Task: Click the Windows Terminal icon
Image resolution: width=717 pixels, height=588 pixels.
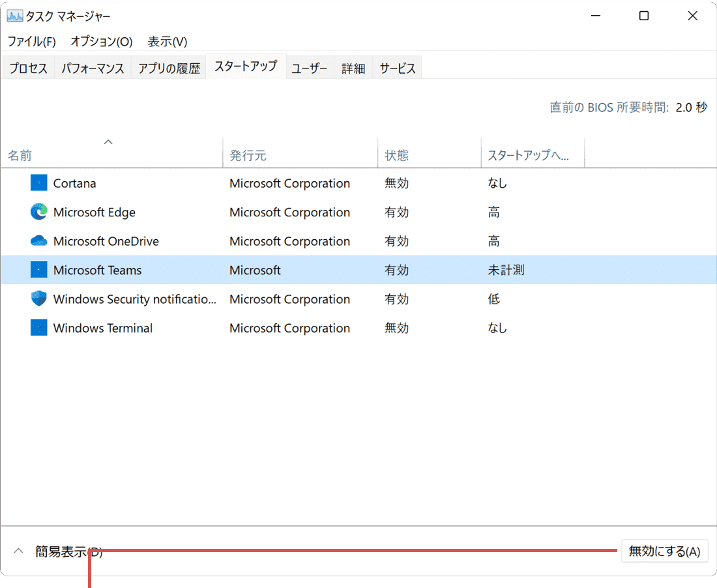Action: click(x=39, y=327)
